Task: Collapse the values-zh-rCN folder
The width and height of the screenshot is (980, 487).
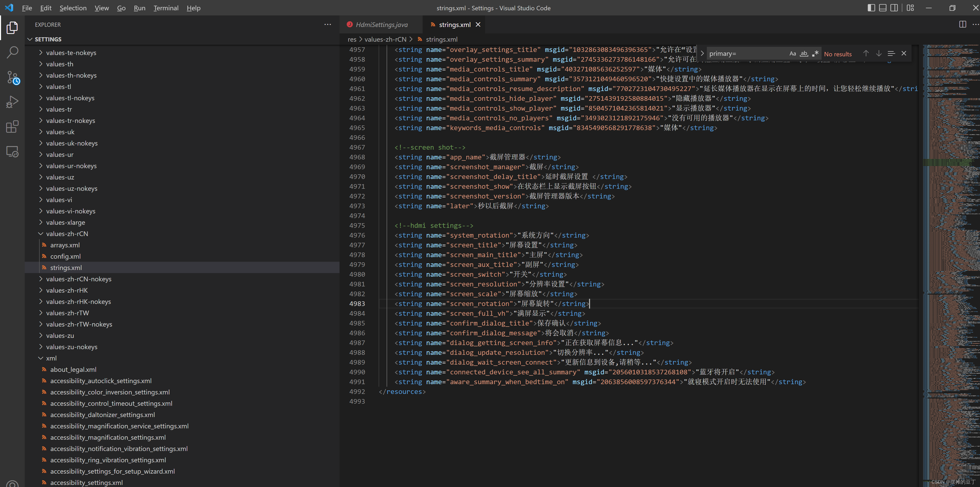Action: tap(182, 234)
